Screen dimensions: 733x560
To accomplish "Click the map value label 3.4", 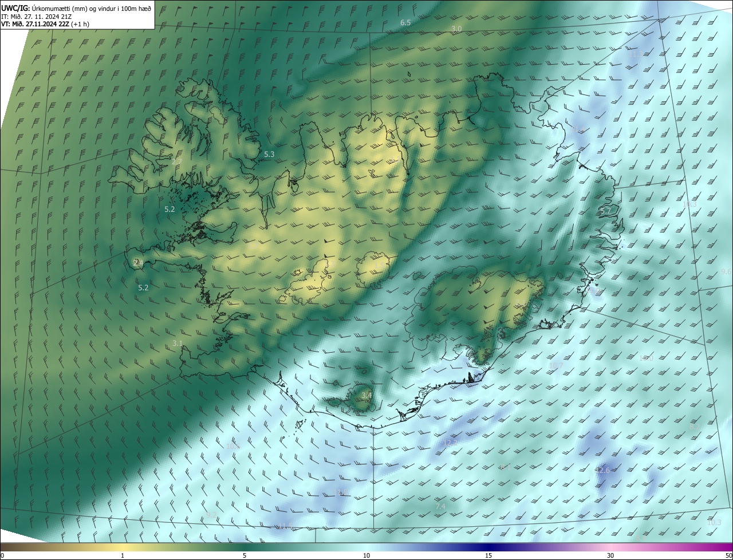I will click(x=366, y=396).
